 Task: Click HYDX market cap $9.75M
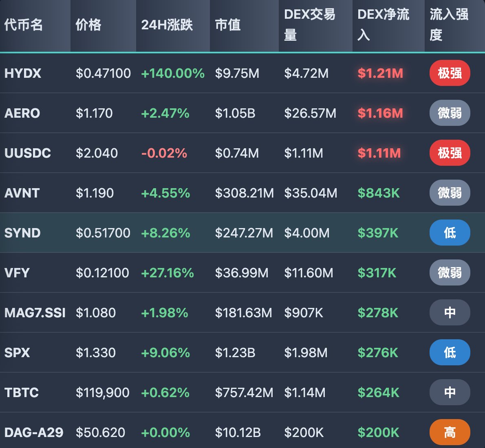tap(237, 73)
